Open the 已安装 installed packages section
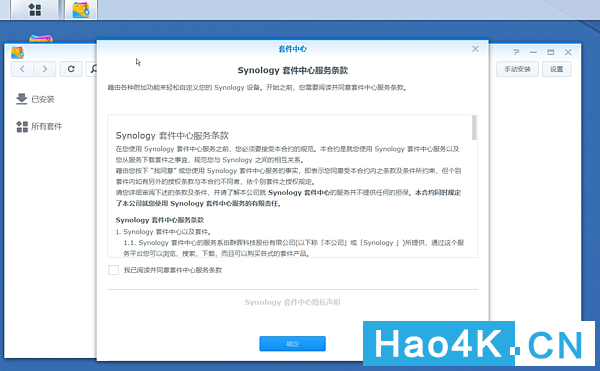The image size is (600, 371). [x=35, y=99]
